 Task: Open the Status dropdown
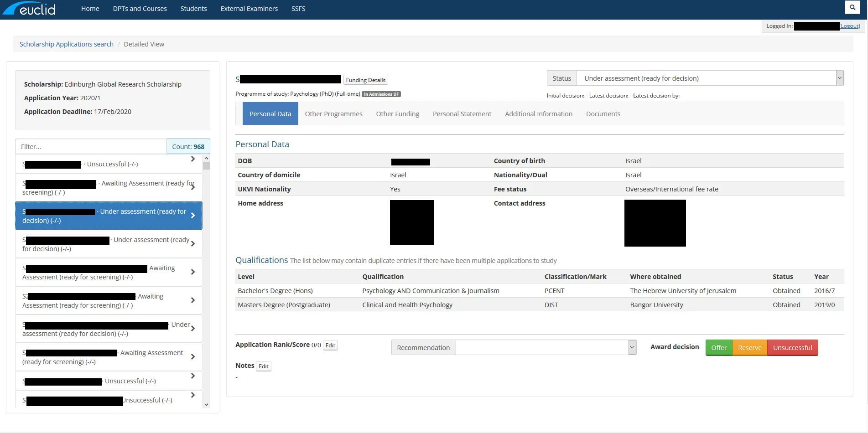(839, 78)
